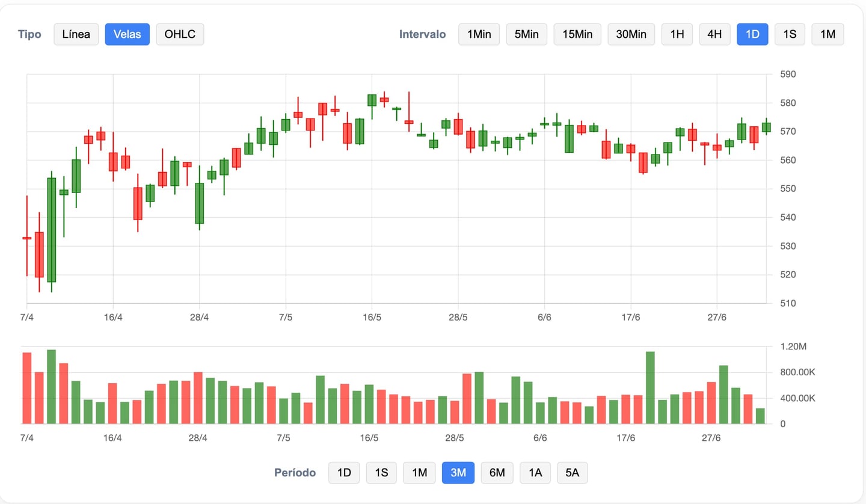Set period to 1D
866x504 pixels.
[344, 473]
